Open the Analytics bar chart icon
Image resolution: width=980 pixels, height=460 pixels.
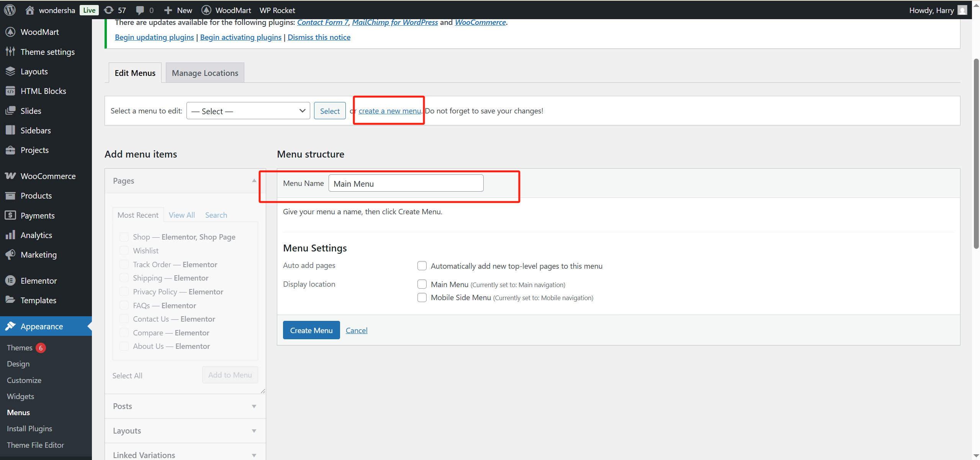coord(10,235)
